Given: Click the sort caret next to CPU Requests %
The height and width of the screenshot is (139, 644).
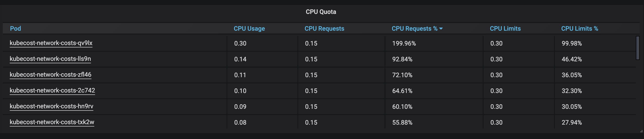Looking at the screenshot, I should tap(442, 29).
